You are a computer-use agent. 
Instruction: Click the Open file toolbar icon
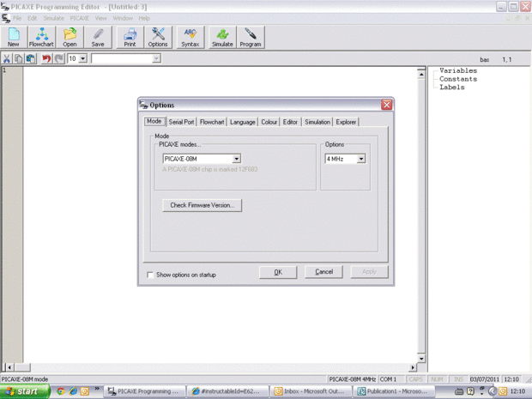click(x=70, y=37)
